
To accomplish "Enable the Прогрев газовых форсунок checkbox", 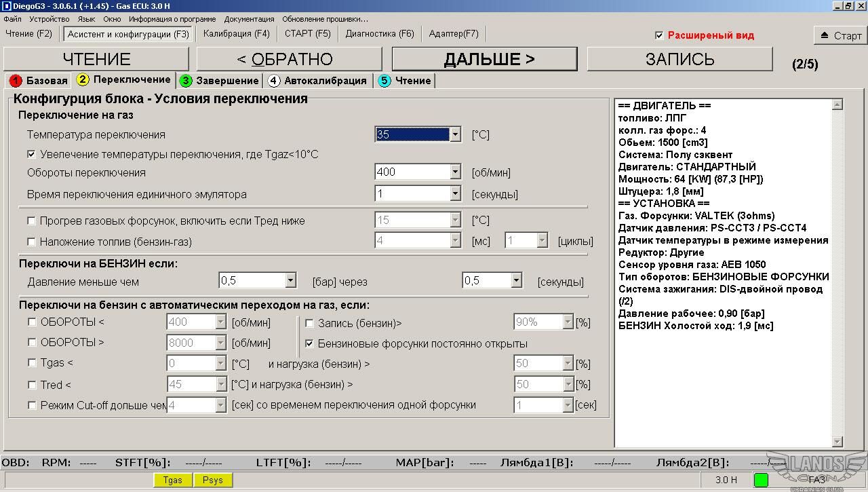I will tap(32, 221).
